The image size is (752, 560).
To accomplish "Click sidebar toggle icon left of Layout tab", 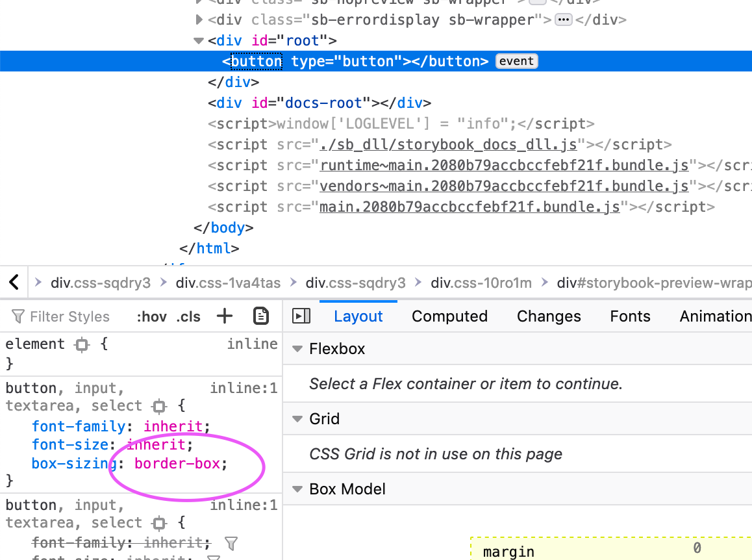I will 301,316.
